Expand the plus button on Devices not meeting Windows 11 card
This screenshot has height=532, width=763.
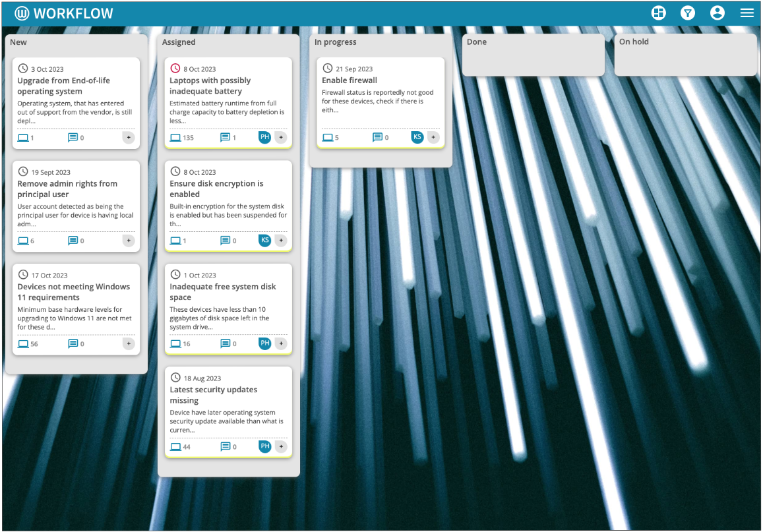(129, 343)
